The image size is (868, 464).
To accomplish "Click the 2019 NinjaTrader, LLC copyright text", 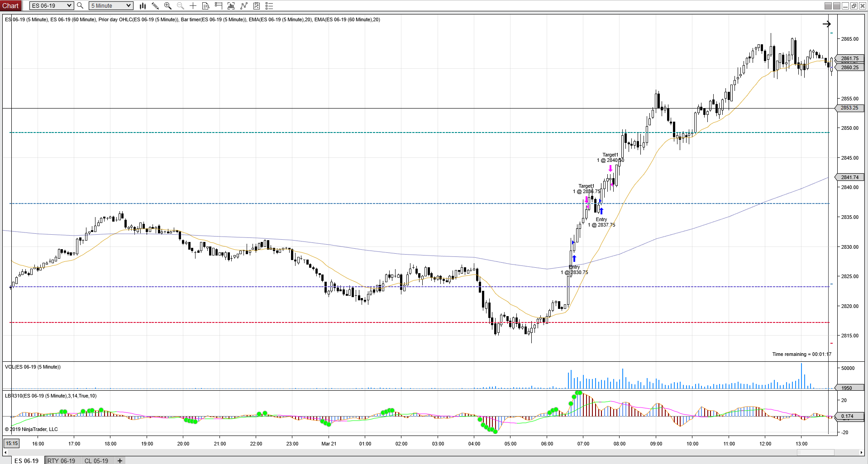I will click(x=31, y=429).
